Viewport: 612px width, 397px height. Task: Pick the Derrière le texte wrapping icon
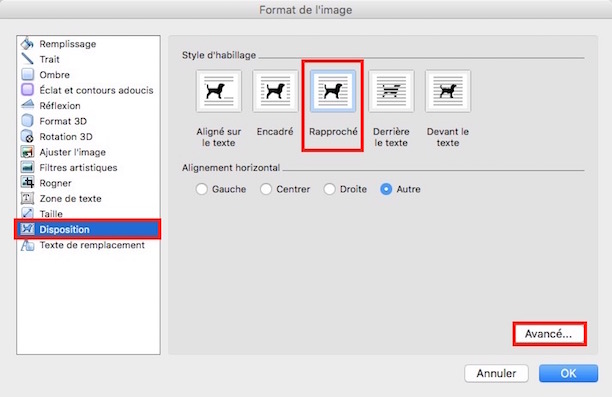pyautogui.click(x=391, y=91)
